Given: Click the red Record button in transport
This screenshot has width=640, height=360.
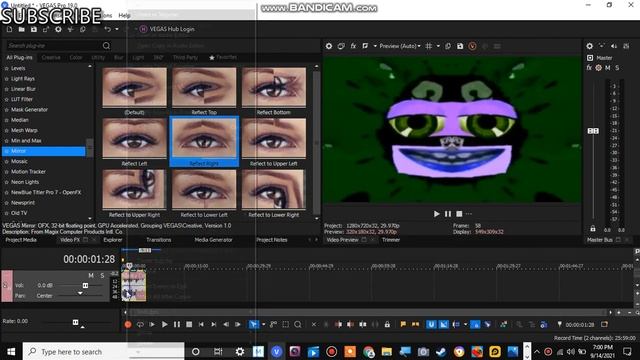Looking at the screenshot, I should [x=128, y=324].
